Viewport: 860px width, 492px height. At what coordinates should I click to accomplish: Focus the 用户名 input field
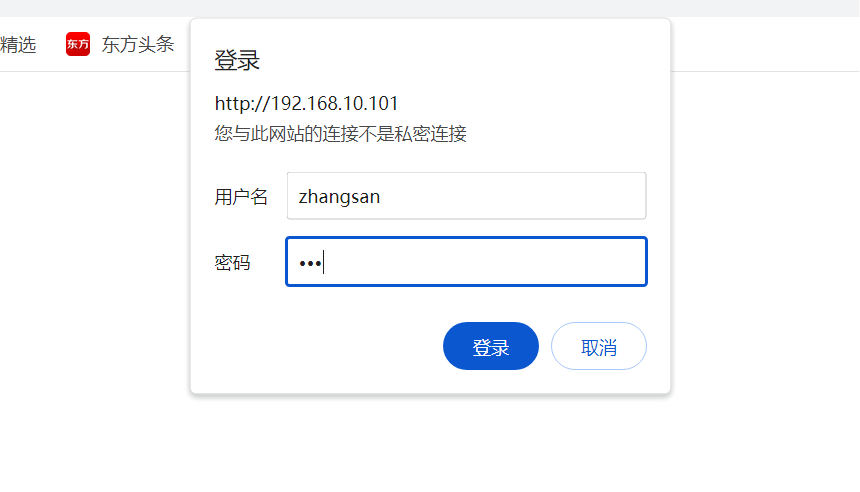pyautogui.click(x=466, y=196)
